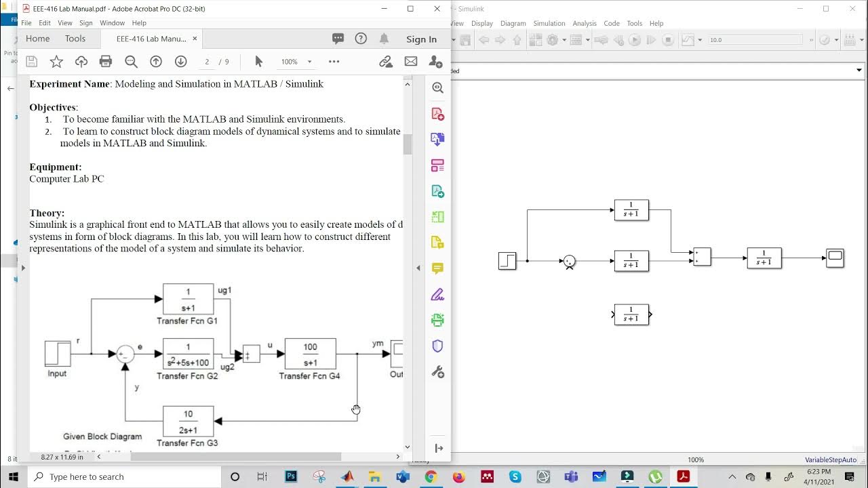
Task: Click the Acrobat vertical scrollbar thumb
Action: click(408, 144)
